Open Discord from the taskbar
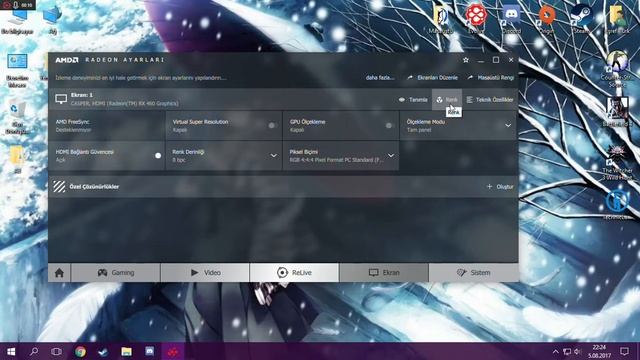The height and width of the screenshot is (360, 640). (150, 351)
